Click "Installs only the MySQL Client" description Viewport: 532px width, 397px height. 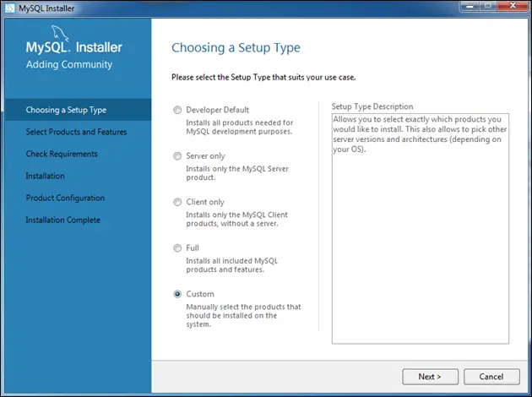coord(236,220)
